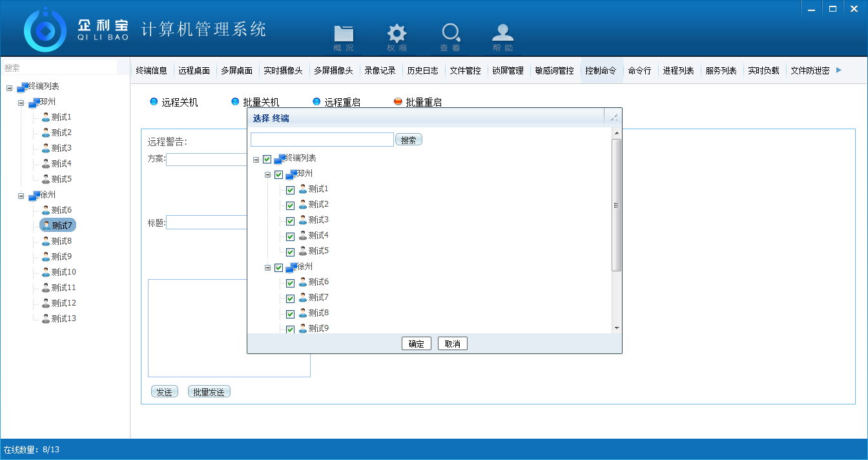Click the 批量重启 red icon
Image resolution: width=868 pixels, height=460 pixels.
tap(398, 101)
